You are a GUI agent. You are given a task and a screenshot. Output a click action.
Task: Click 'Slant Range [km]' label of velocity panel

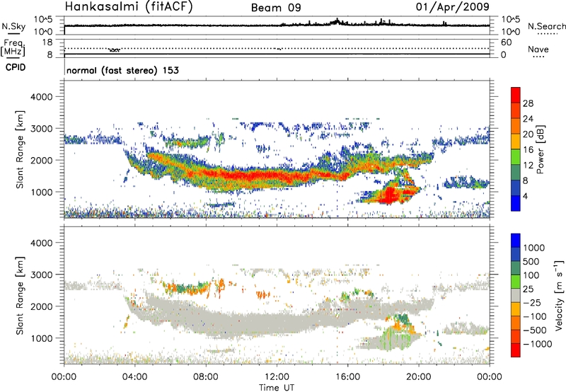(x=20, y=296)
